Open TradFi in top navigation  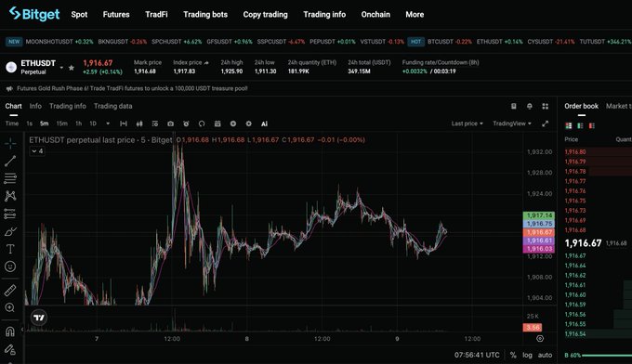click(x=156, y=15)
